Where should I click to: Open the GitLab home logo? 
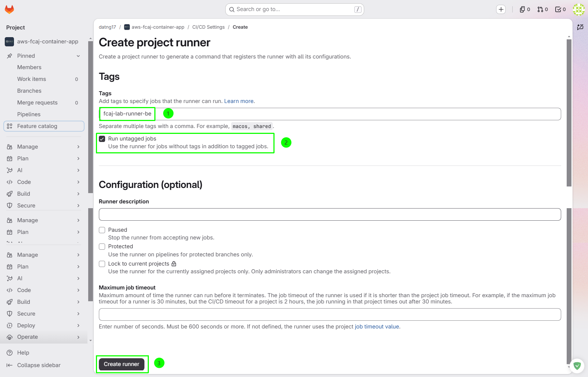[x=9, y=10]
